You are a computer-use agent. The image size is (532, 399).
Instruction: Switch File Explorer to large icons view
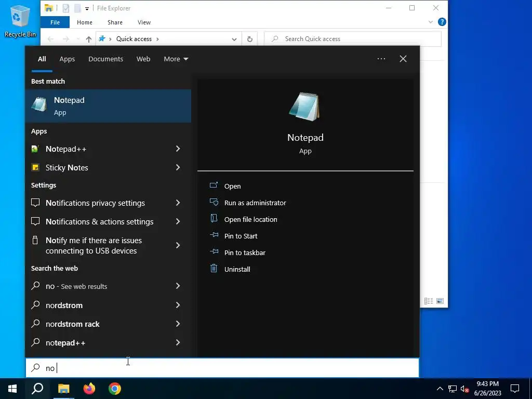pos(440,301)
